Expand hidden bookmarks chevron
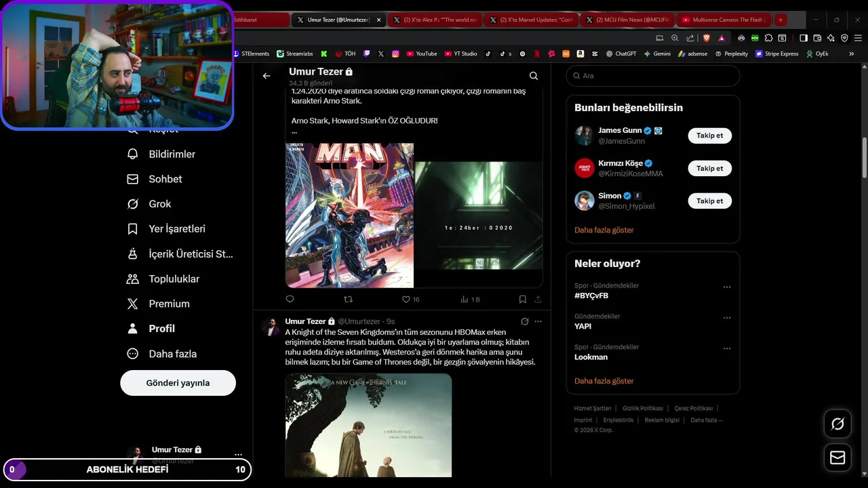Viewport: 868px width, 488px height. pyautogui.click(x=852, y=54)
